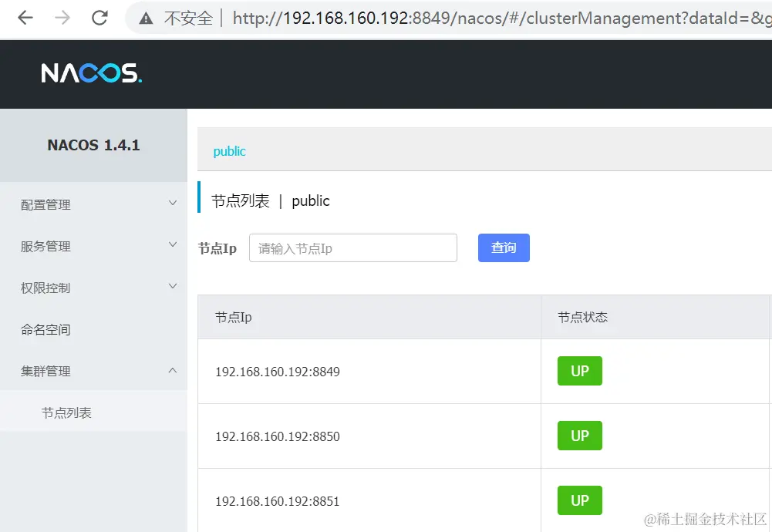The image size is (772, 532).
Task: Toggle the chevron beside 服务管理
Action: 173,244
